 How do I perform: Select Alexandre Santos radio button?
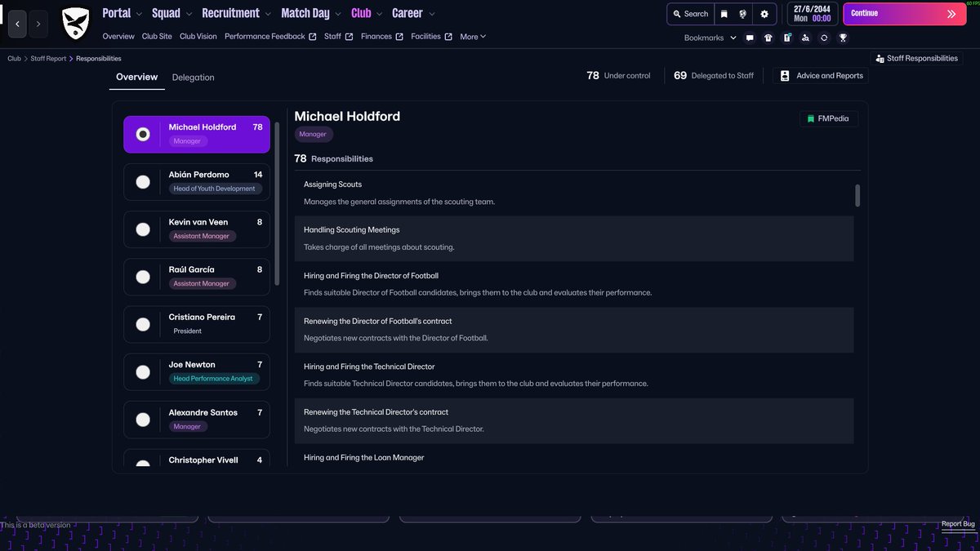tap(143, 420)
